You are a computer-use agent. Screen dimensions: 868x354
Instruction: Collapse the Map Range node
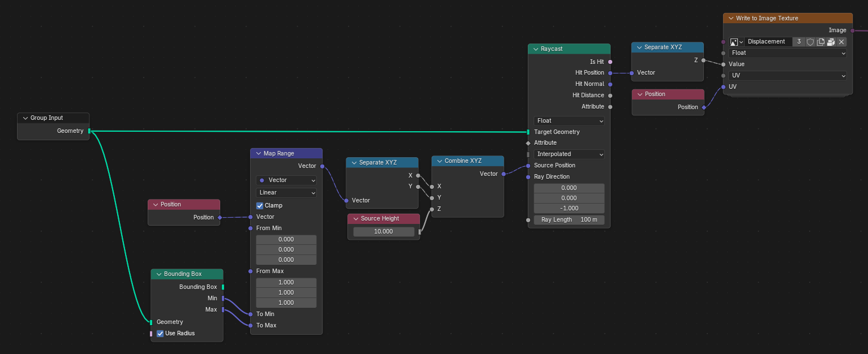[x=258, y=154]
